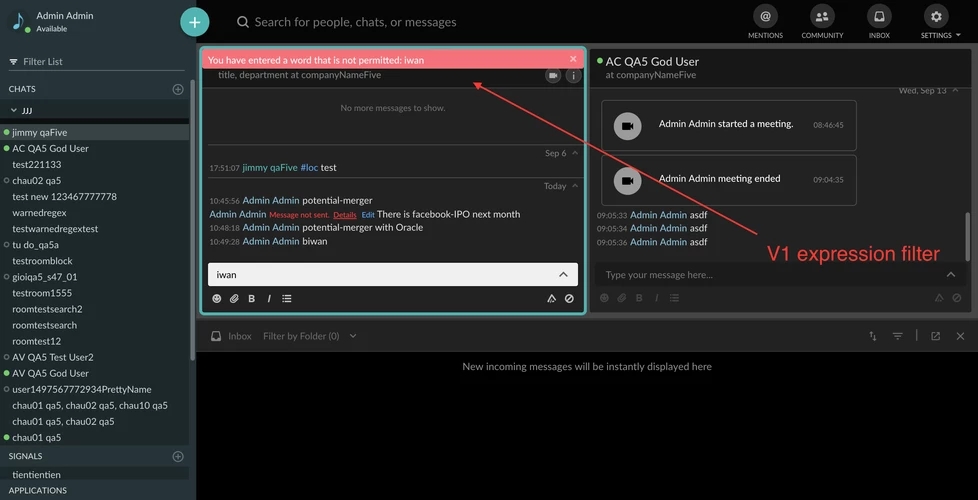Open the roomtestsearch2 chat room
Viewport: 978px width, 500px height.
[47, 309]
